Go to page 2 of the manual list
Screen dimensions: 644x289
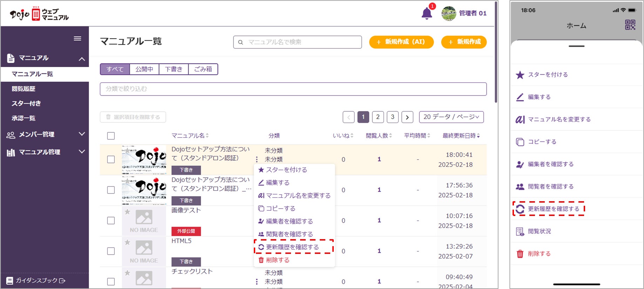378,117
